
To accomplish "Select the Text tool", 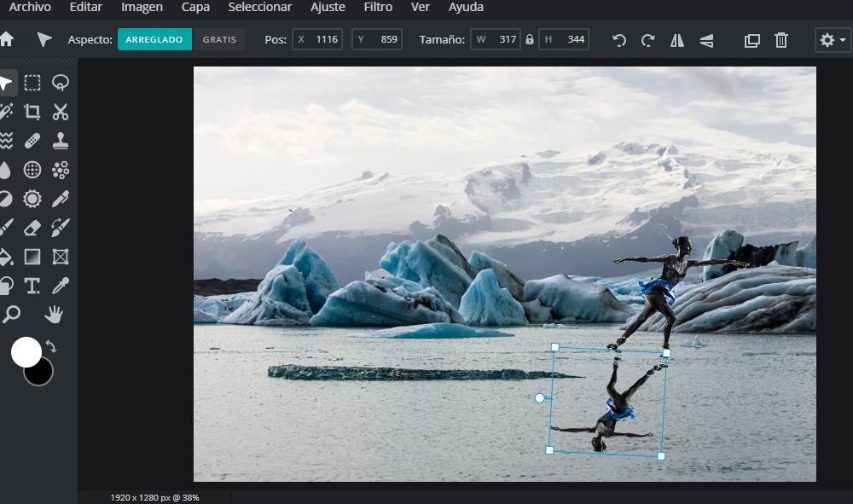I will (x=32, y=286).
